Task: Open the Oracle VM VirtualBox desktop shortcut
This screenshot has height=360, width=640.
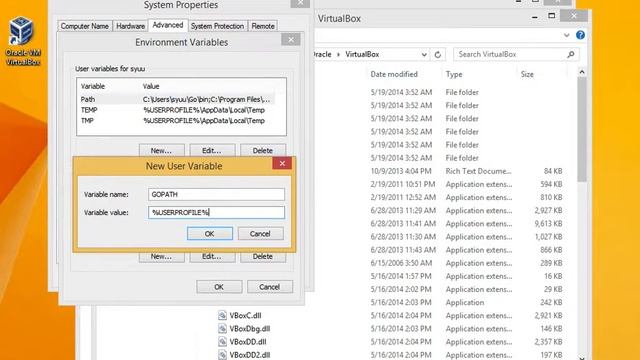Action: point(22,41)
